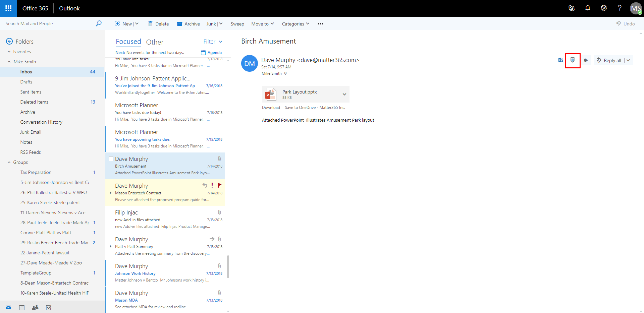Click the paperclip on Johnson Work History message
644x313 pixels.
click(x=219, y=266)
